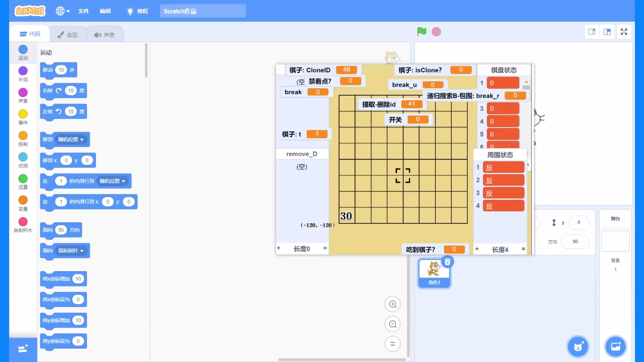
Task: Open the 最标指针 dropdown in the point block
Action: [x=71, y=251]
